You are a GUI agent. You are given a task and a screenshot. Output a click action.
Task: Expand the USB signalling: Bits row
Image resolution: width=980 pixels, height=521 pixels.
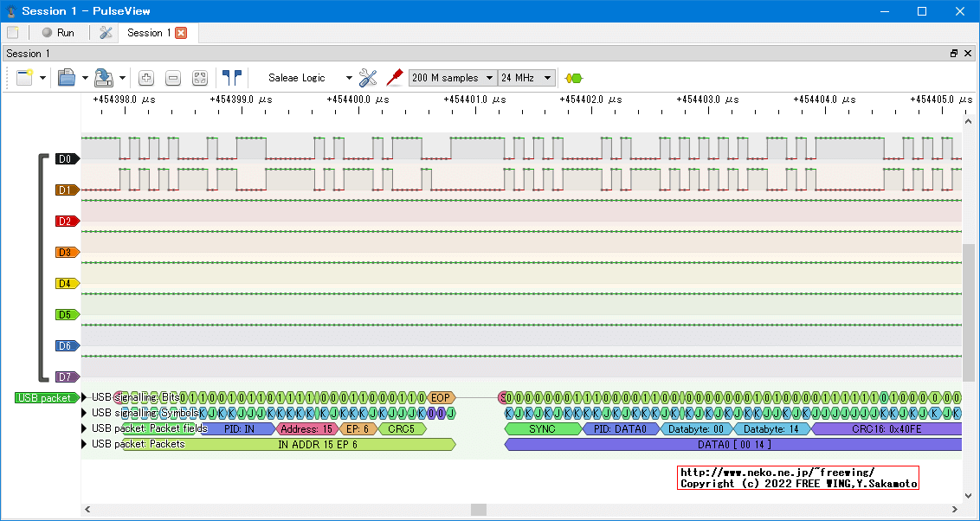(84, 397)
